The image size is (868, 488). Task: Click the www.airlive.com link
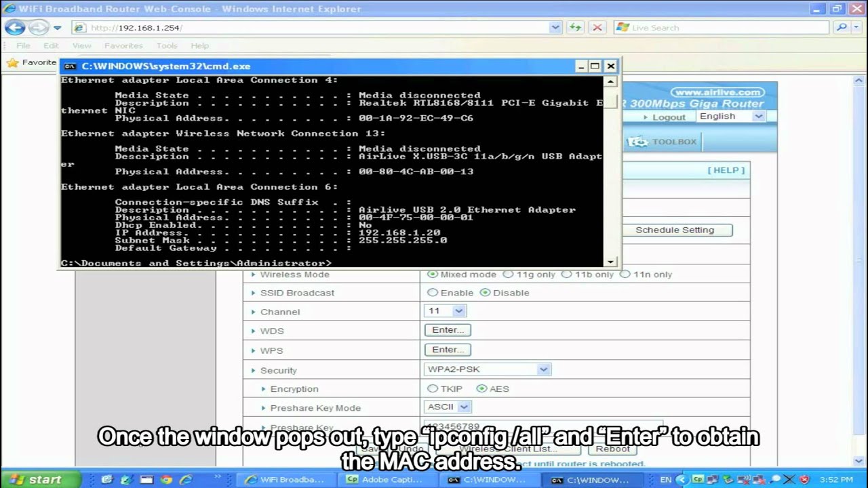(717, 92)
